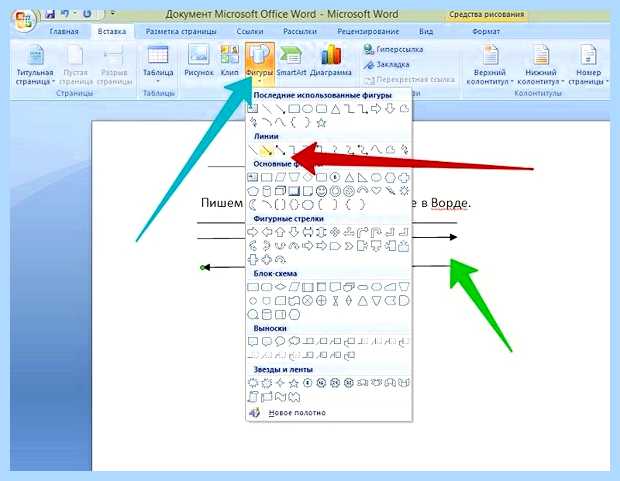Viewport: 620px width, 481px height.
Task: Select the smiley face basic shape
Action: (x=321, y=191)
